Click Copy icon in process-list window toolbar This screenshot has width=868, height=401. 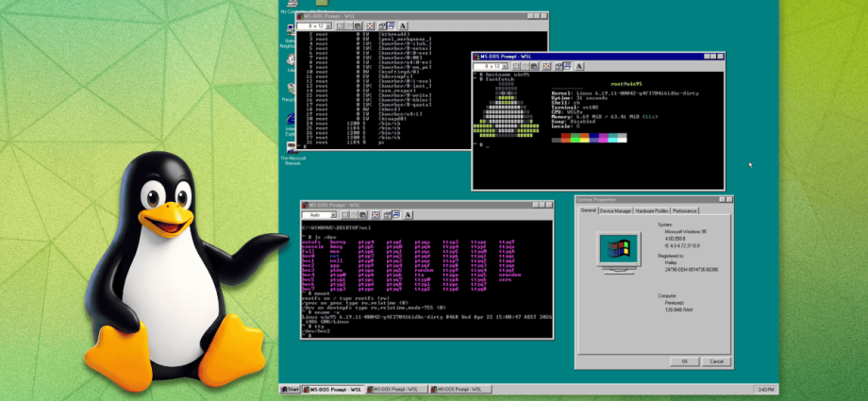pos(350,26)
